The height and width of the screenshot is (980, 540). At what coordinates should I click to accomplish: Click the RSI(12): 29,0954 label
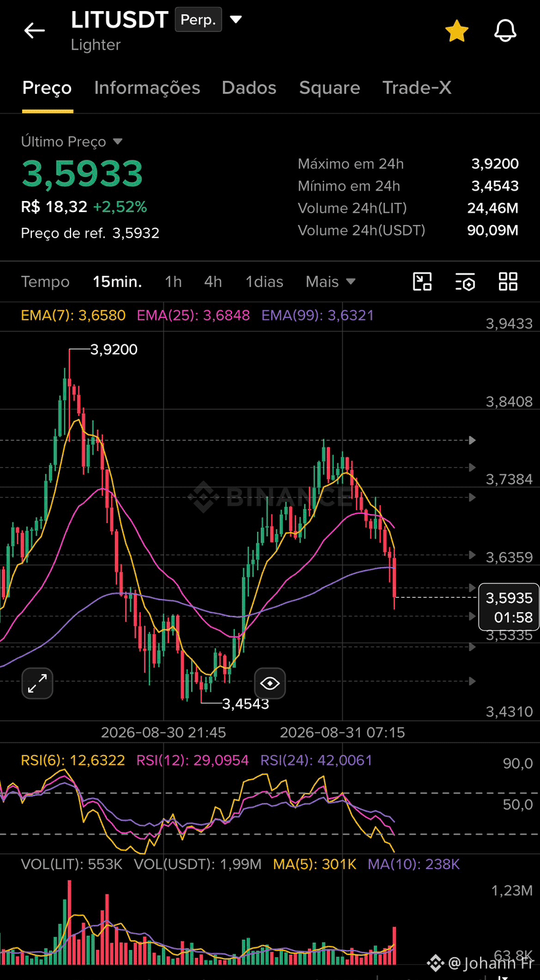click(x=192, y=760)
